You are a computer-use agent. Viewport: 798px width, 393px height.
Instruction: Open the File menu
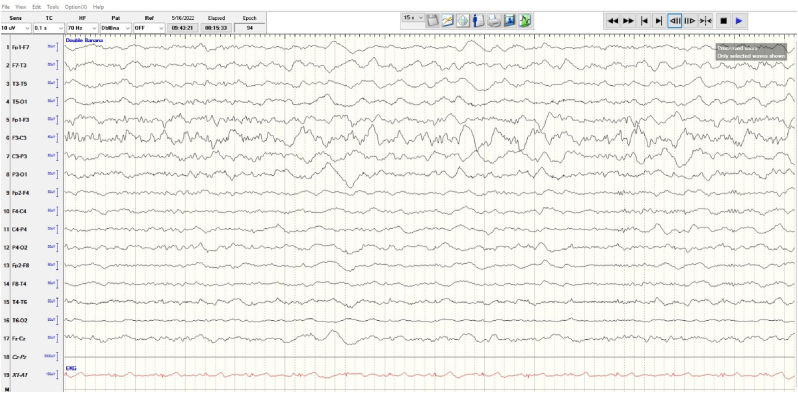6,7
